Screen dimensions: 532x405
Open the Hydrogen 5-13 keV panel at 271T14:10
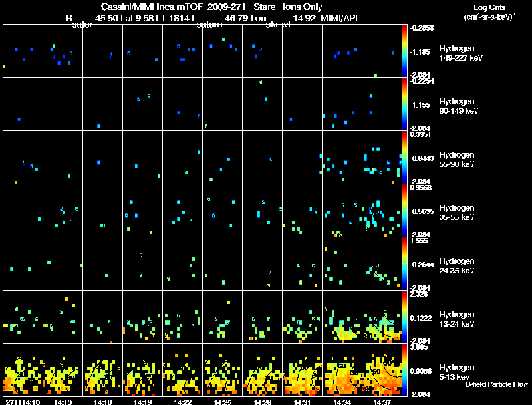point(23,370)
